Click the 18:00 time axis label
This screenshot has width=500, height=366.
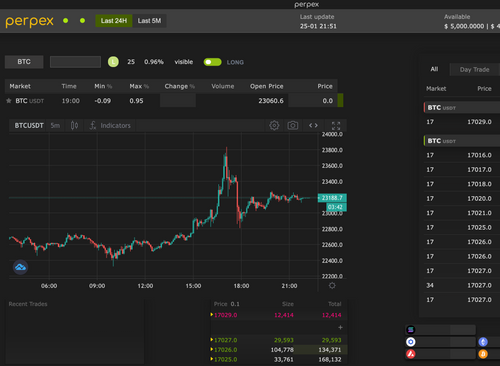click(x=241, y=286)
